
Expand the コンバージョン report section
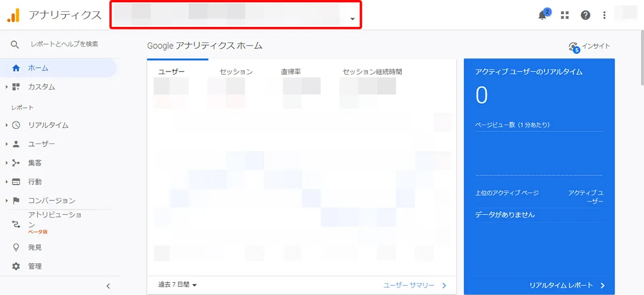tap(52, 201)
